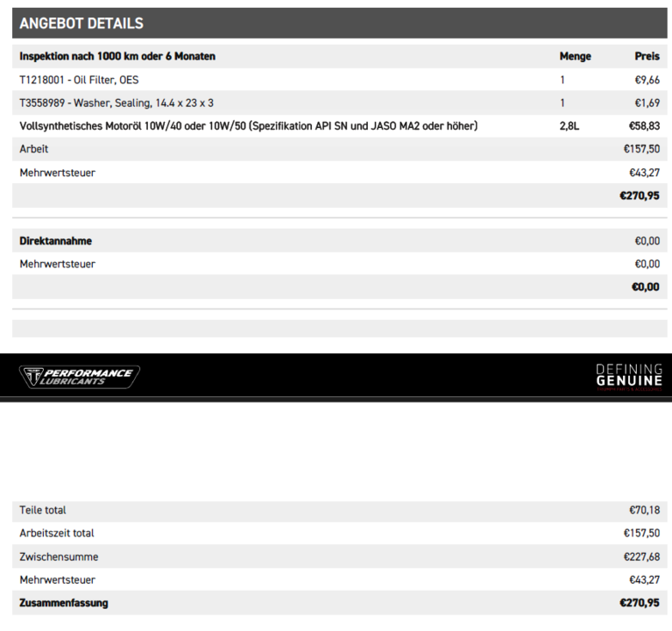Select the Teile total row
The width and height of the screenshot is (672, 631).
click(x=339, y=510)
